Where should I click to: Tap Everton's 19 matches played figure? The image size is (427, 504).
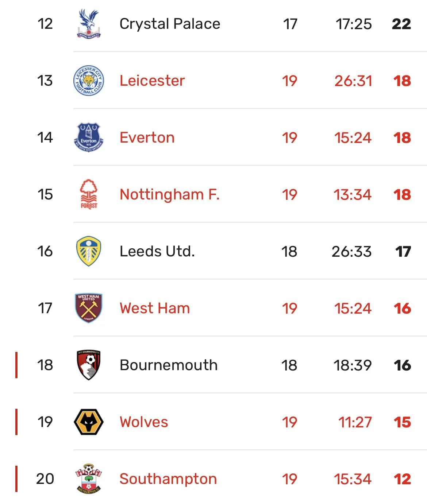point(290,138)
